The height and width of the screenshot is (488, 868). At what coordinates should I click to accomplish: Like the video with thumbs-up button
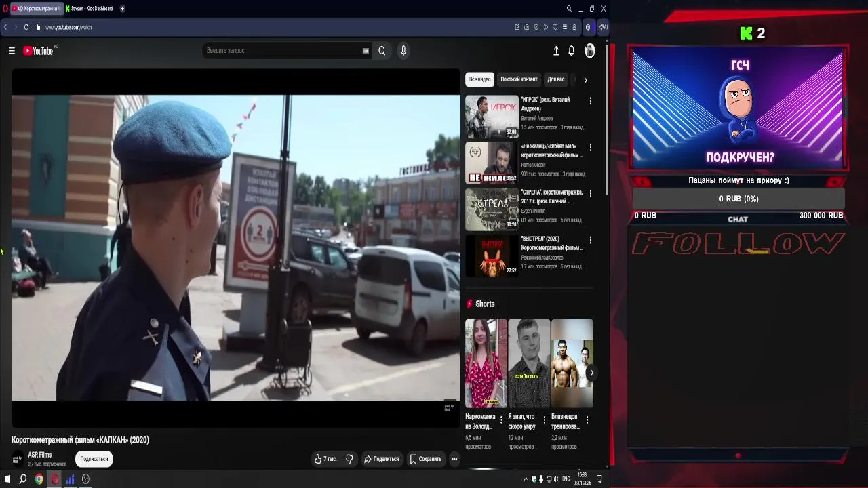coord(325,459)
